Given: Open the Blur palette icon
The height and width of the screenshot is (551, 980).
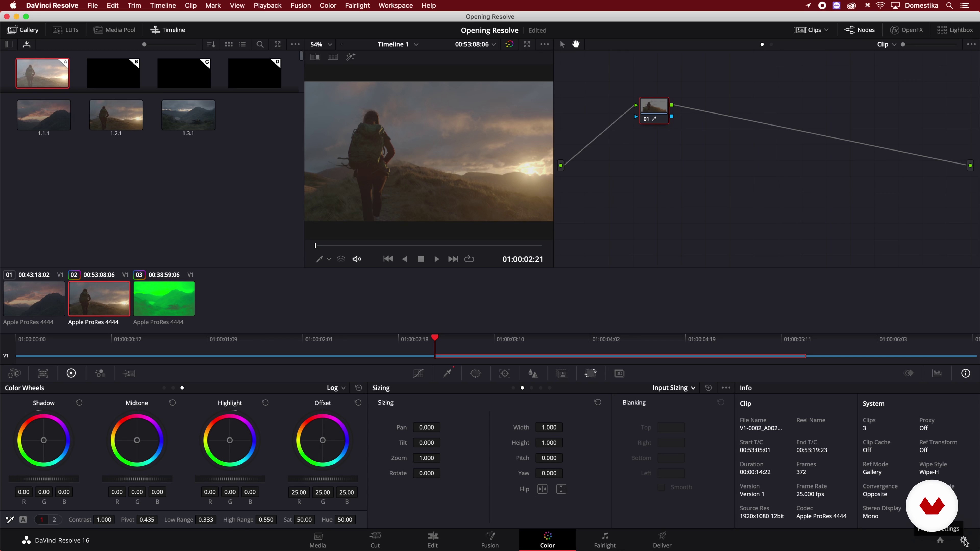Looking at the screenshot, I should click(x=533, y=373).
